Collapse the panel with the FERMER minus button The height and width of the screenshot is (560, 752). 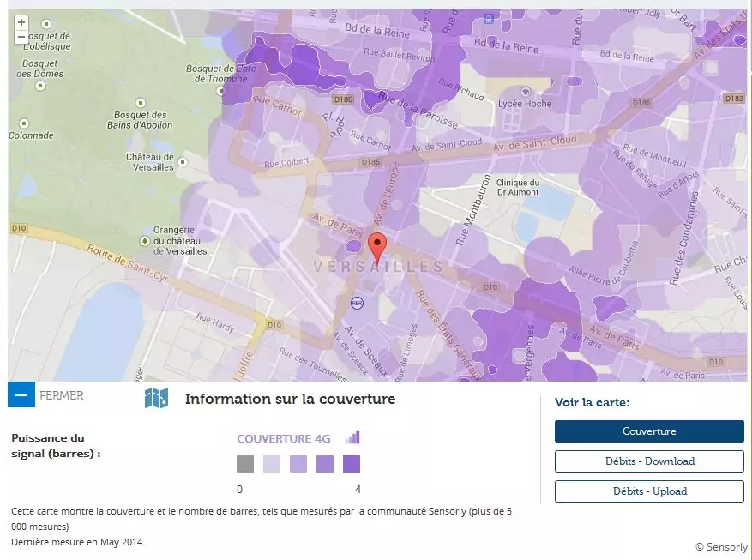point(21,394)
